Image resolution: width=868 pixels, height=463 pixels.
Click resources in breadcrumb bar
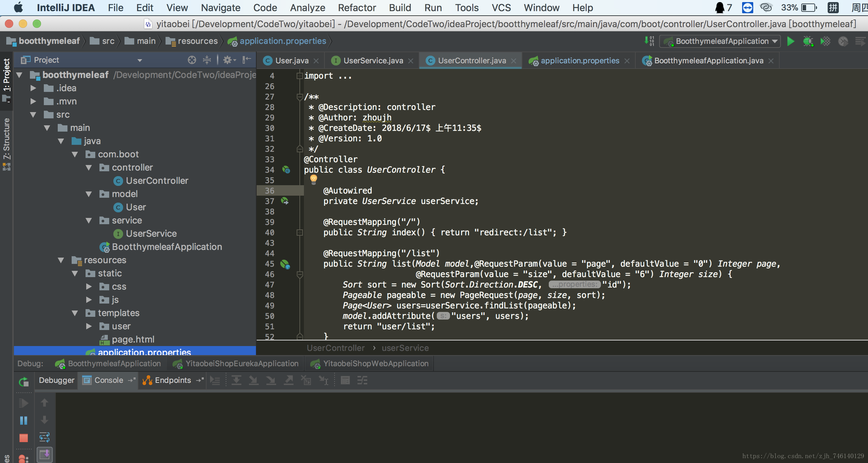[192, 41]
